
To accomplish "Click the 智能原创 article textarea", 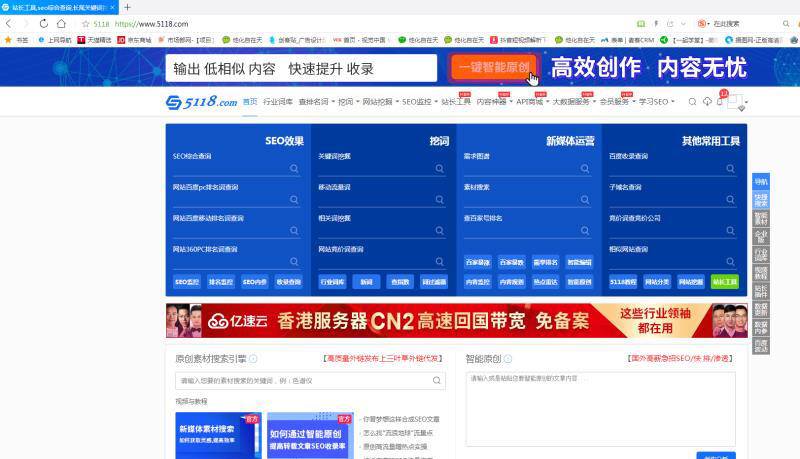I will [601, 409].
